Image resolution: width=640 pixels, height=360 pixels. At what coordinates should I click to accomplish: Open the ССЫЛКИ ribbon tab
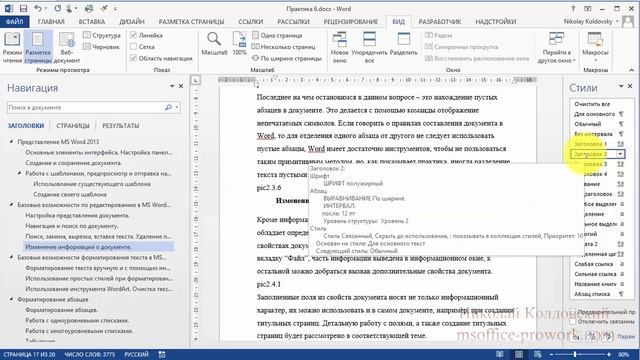click(x=251, y=22)
